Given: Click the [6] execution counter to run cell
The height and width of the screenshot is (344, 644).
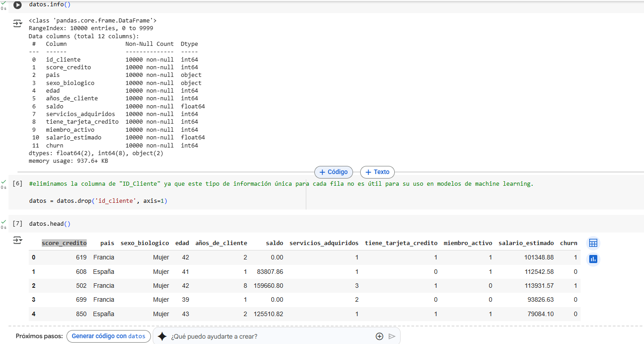Looking at the screenshot, I should (18, 183).
